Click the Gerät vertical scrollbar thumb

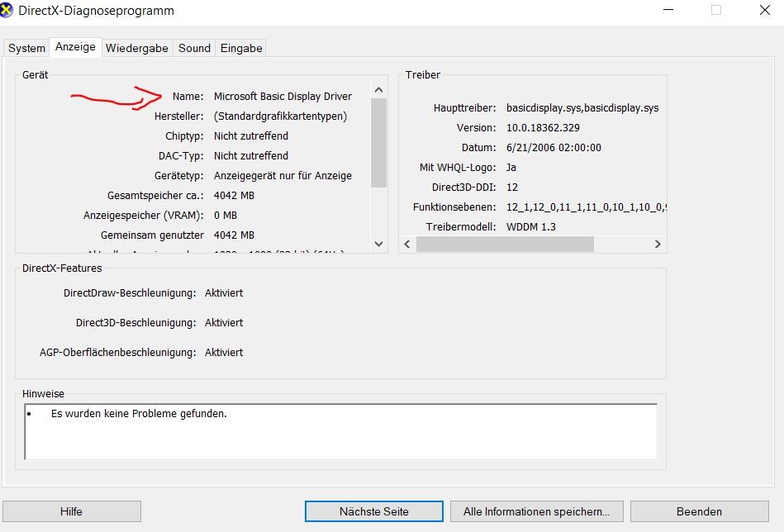379,143
